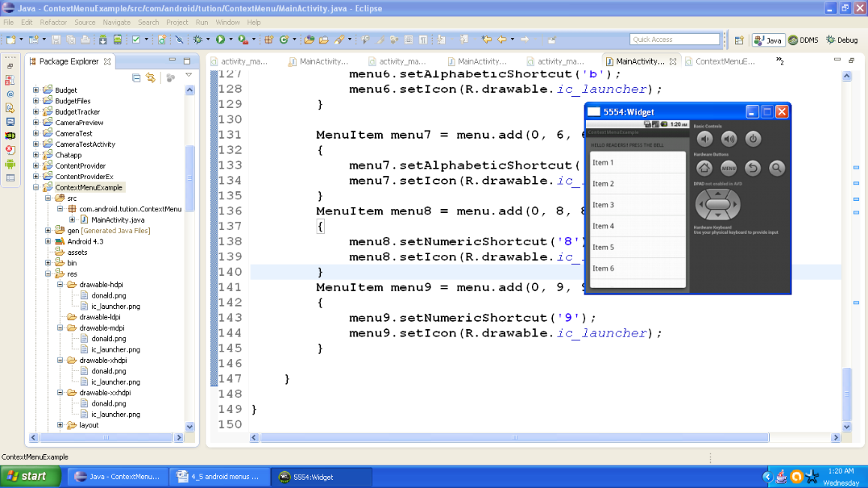Open Package Explorer view menu triangle
The width and height of the screenshot is (868, 488).
pos(188,75)
